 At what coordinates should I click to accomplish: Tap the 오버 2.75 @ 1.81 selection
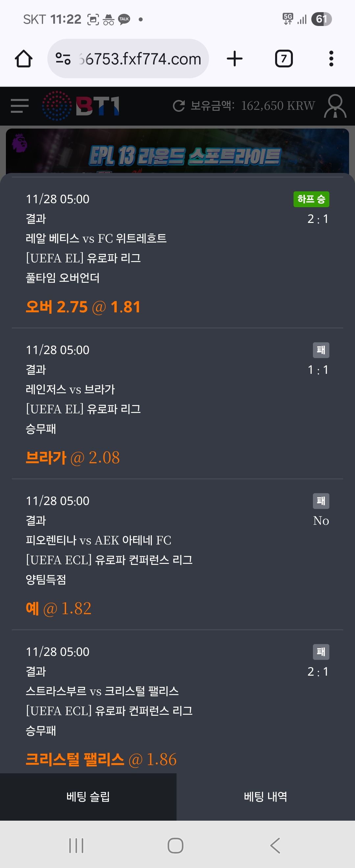coord(83,307)
